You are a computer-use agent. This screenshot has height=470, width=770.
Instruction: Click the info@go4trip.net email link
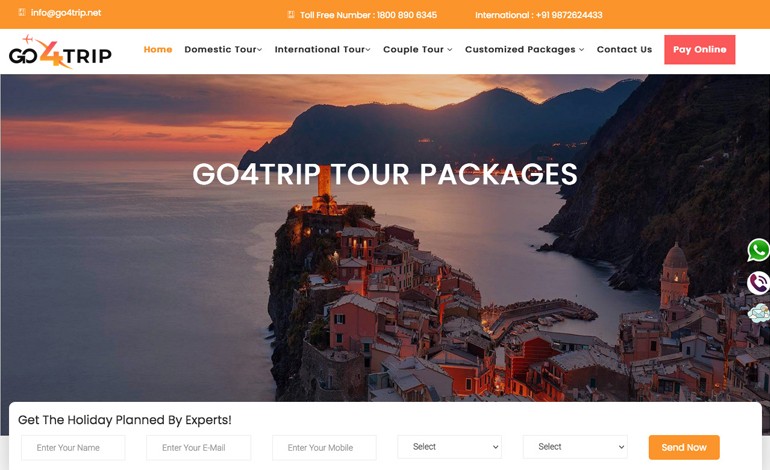(66, 13)
